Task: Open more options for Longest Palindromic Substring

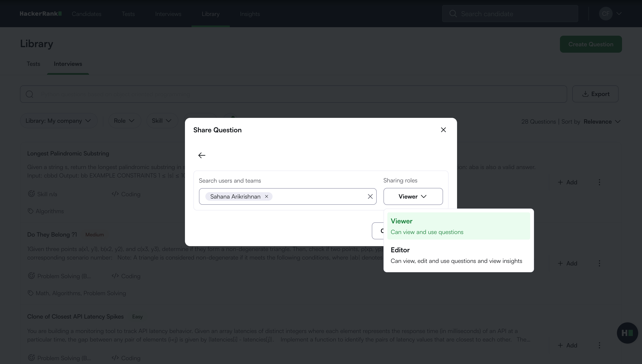Action: pos(599,182)
